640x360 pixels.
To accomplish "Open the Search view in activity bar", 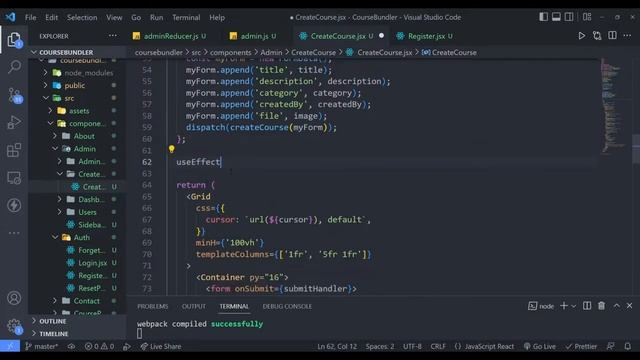I will click(x=14, y=67).
